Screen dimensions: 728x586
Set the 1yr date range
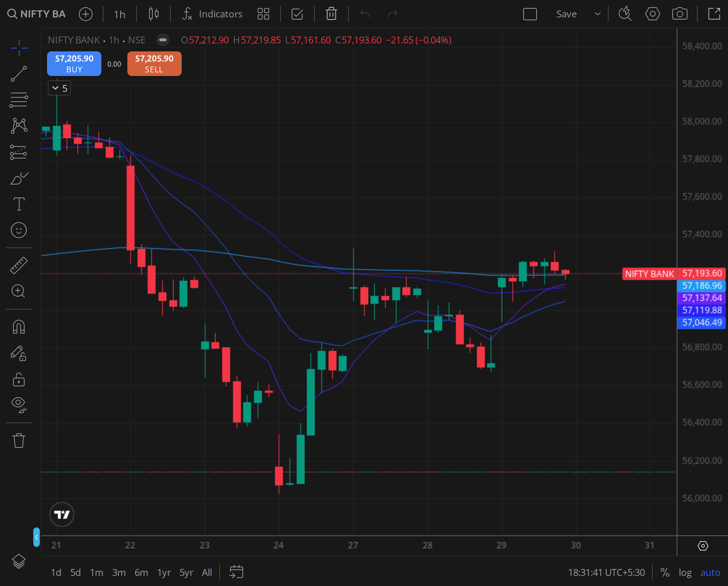164,573
